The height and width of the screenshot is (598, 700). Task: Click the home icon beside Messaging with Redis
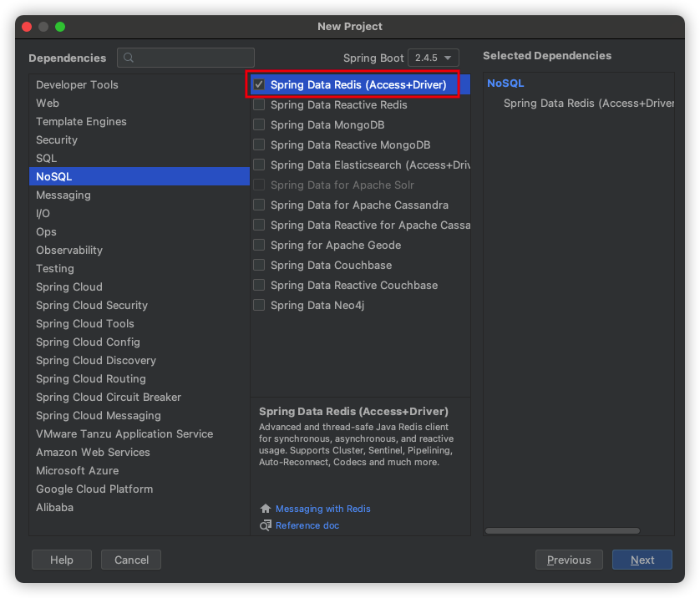point(266,509)
